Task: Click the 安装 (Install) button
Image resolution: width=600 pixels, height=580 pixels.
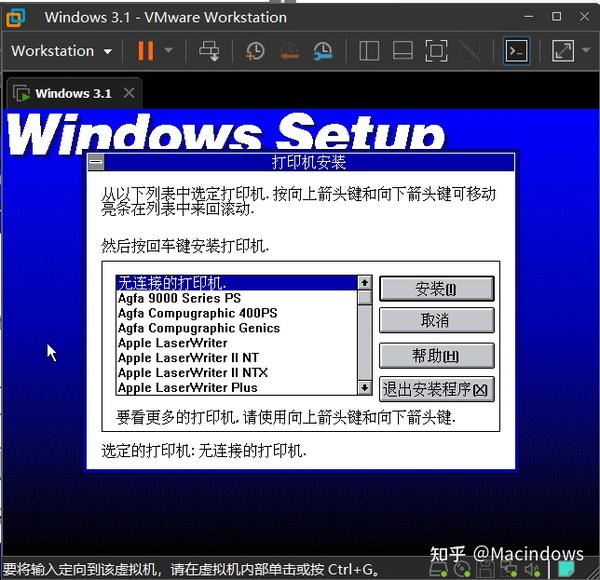Action: click(x=437, y=289)
